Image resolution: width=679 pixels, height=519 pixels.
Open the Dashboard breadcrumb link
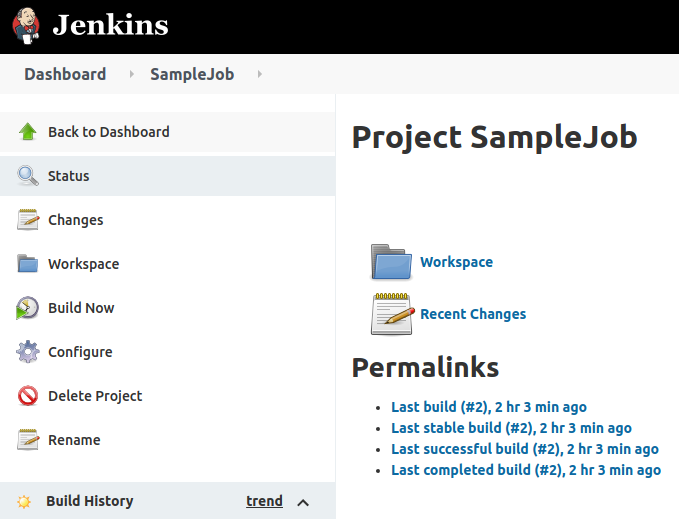[65, 74]
